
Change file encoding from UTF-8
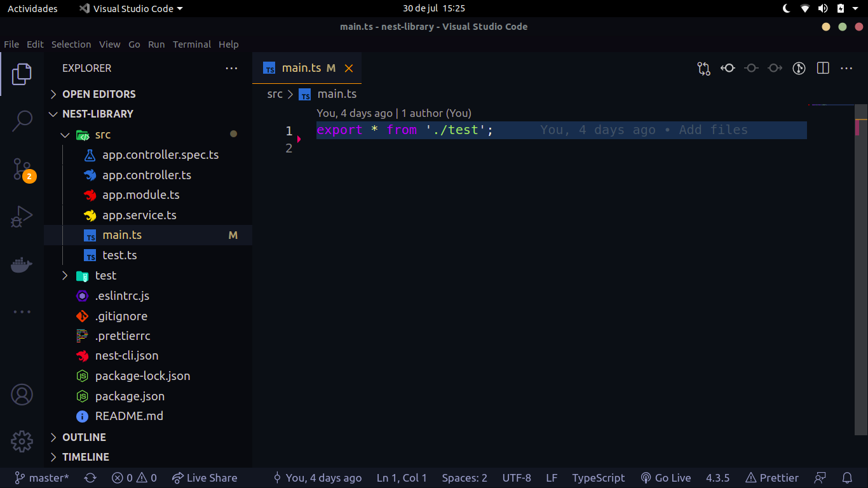[517, 478]
